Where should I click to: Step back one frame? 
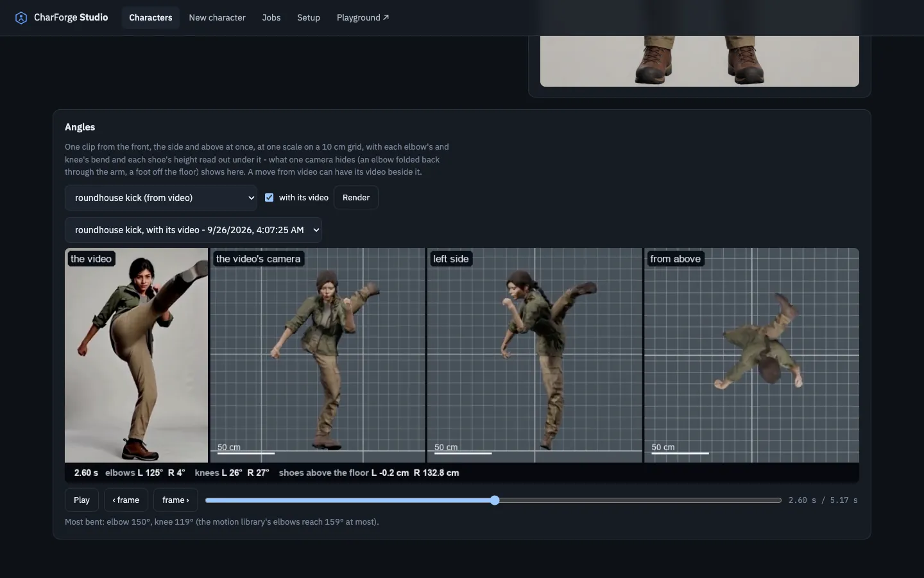(126, 500)
